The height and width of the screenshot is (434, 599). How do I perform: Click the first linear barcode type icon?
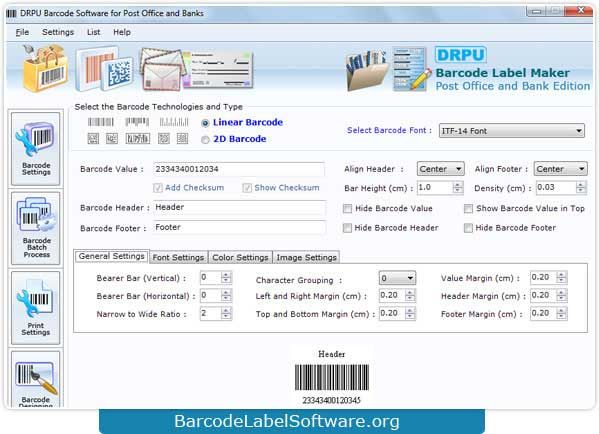click(x=100, y=122)
